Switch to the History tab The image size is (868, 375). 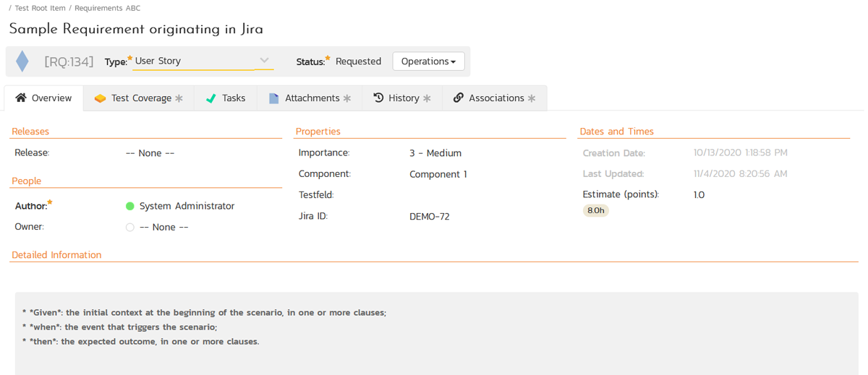tap(403, 98)
